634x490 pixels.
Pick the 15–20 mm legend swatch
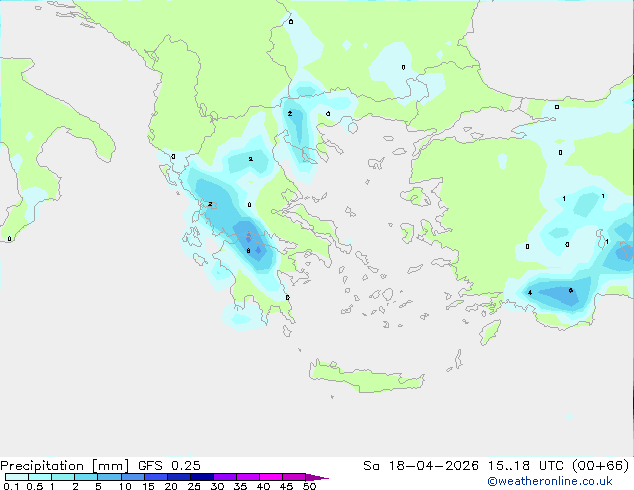[x=155, y=477]
